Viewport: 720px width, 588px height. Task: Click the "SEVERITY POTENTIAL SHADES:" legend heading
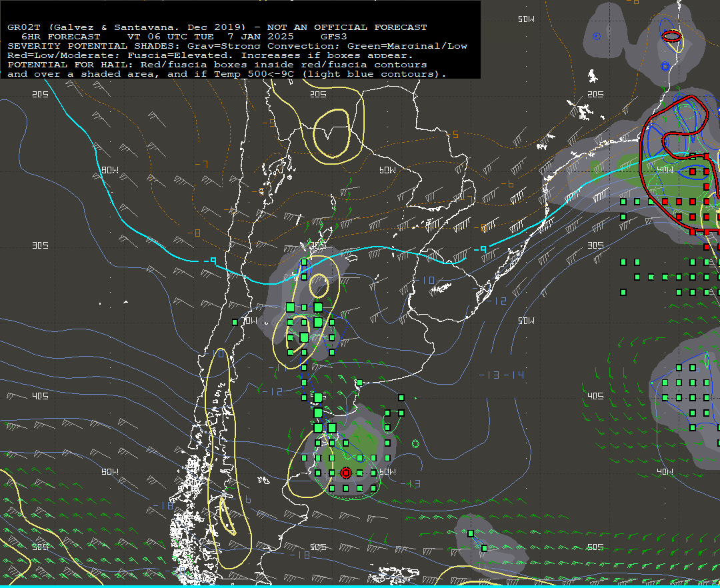click(x=95, y=46)
